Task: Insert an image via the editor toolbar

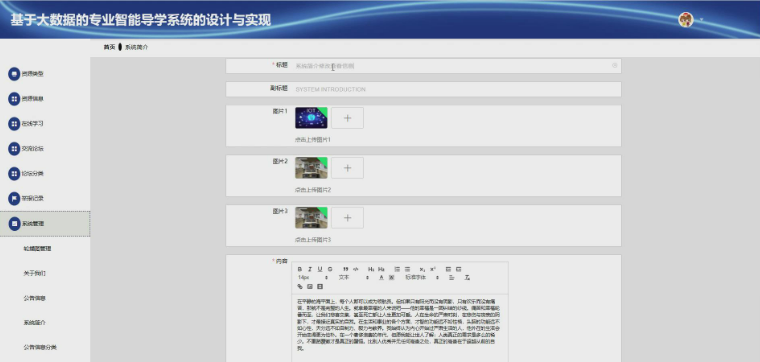Action: (310, 286)
